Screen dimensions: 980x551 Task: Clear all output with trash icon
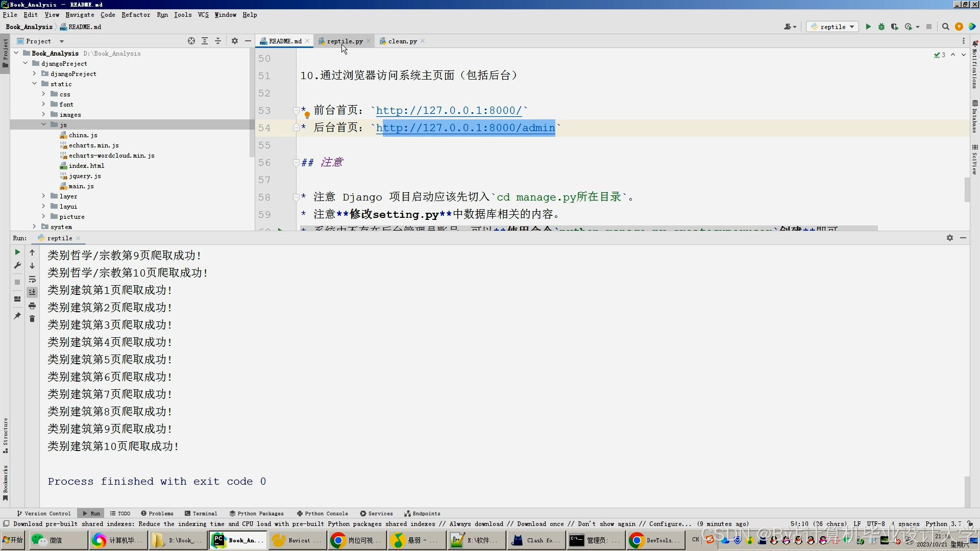[32, 319]
